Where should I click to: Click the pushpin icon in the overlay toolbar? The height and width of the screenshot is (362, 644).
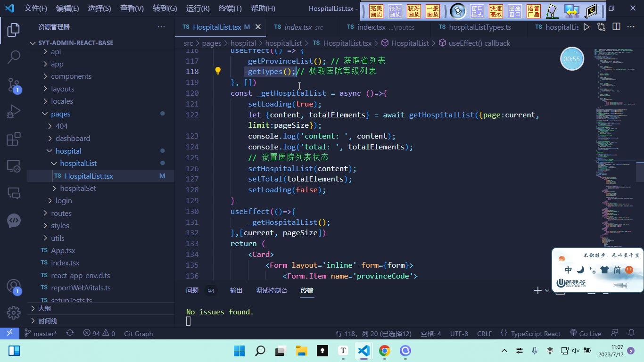457,11
